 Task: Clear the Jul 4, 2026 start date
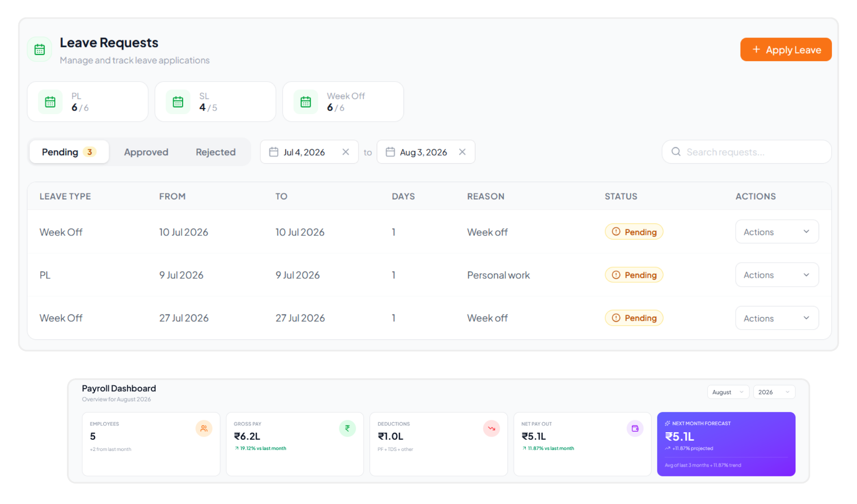(345, 152)
